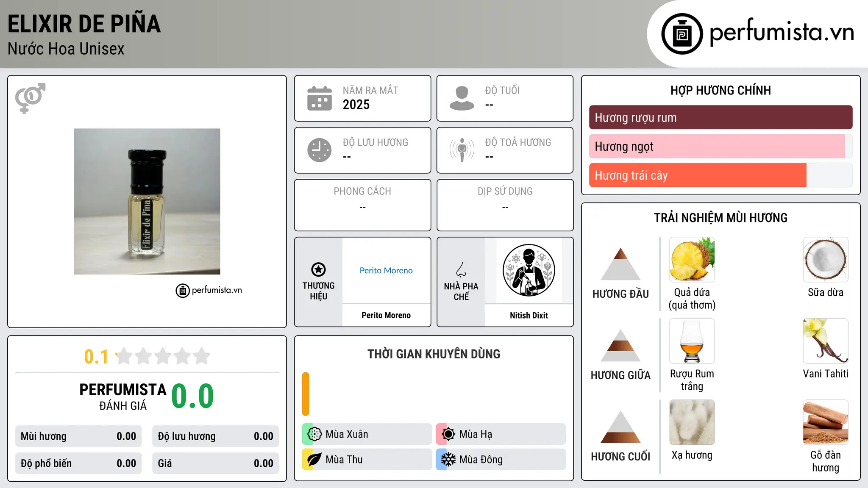Click the middle notes pyramid icon

(x=620, y=345)
